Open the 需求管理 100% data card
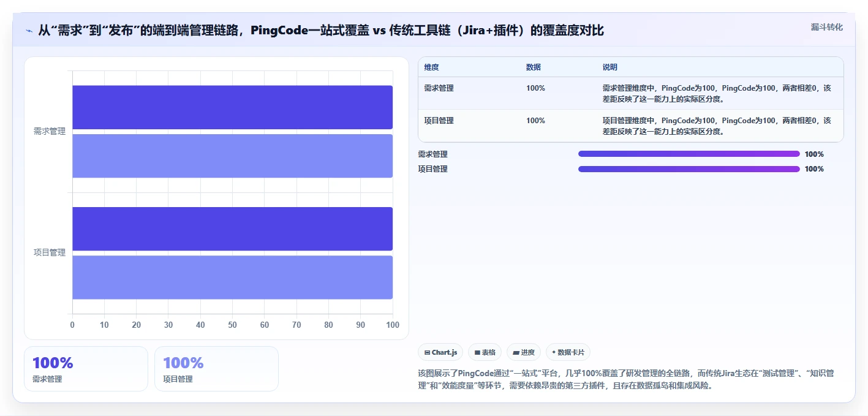Screen dimensions: 868x416 coord(86,369)
